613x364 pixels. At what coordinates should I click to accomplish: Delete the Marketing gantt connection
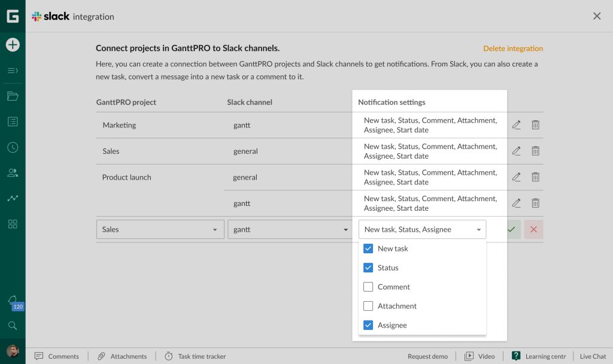[x=536, y=125]
